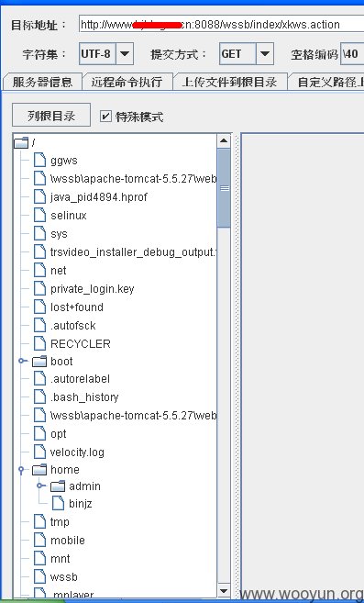The width and height of the screenshot is (364, 603).
Task: Switch to the 上传文件到根目录 tab
Action: pyautogui.click(x=229, y=82)
